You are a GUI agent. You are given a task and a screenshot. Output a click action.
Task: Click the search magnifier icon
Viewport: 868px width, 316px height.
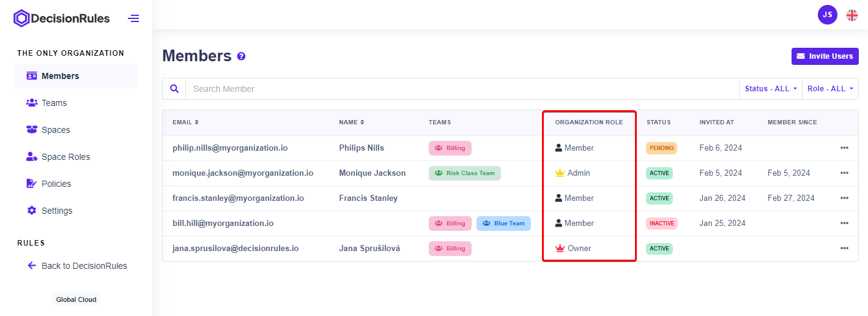(x=174, y=89)
